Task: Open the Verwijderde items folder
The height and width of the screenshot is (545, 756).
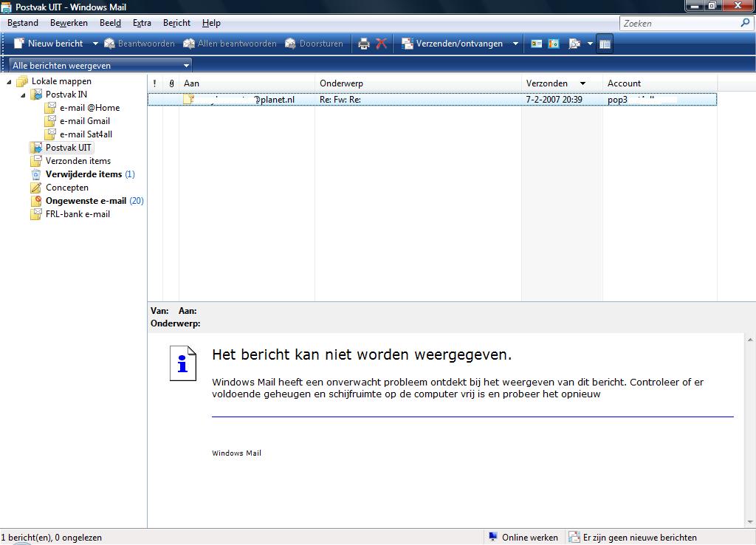Action: pyautogui.click(x=84, y=174)
